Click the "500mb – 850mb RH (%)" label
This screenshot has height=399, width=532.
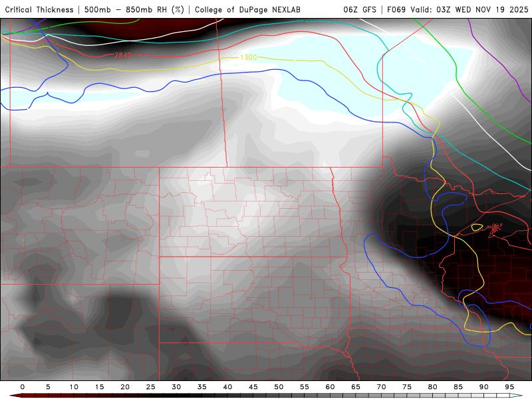point(134,9)
